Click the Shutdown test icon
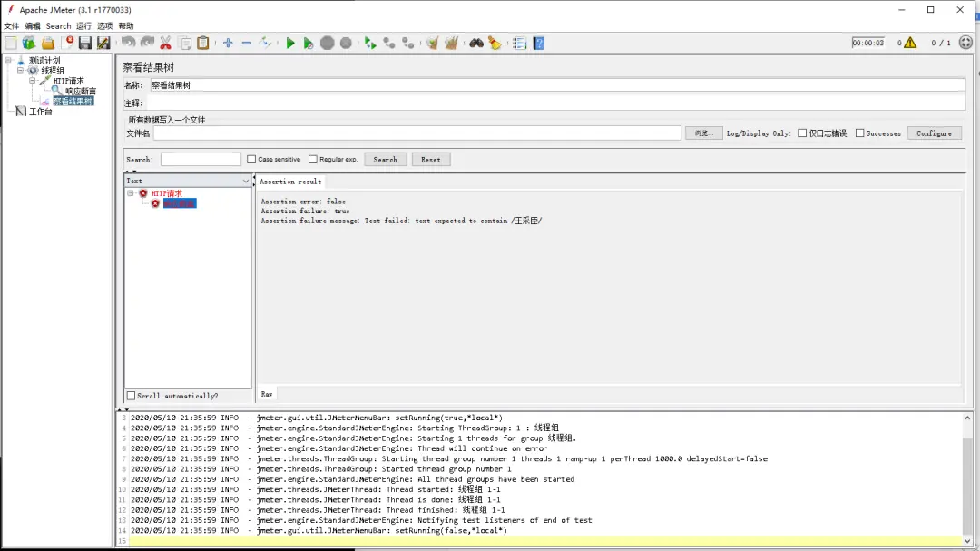Image resolution: width=980 pixels, height=551 pixels. (x=346, y=44)
